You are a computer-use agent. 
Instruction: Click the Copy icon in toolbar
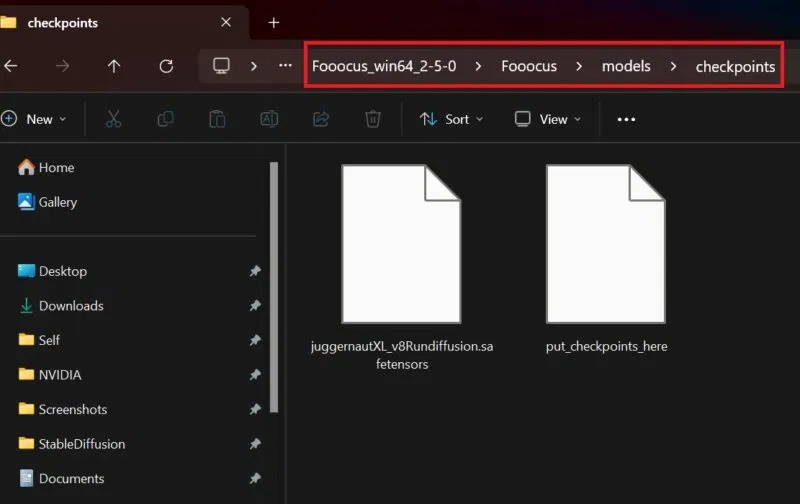coord(165,119)
